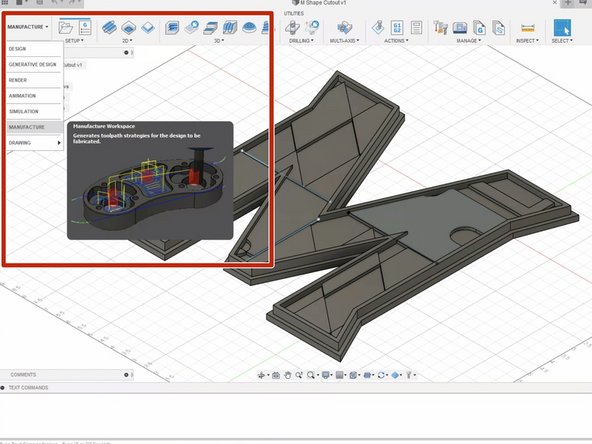
Task: Click the NC Program icon in Setup
Action: tap(85, 28)
